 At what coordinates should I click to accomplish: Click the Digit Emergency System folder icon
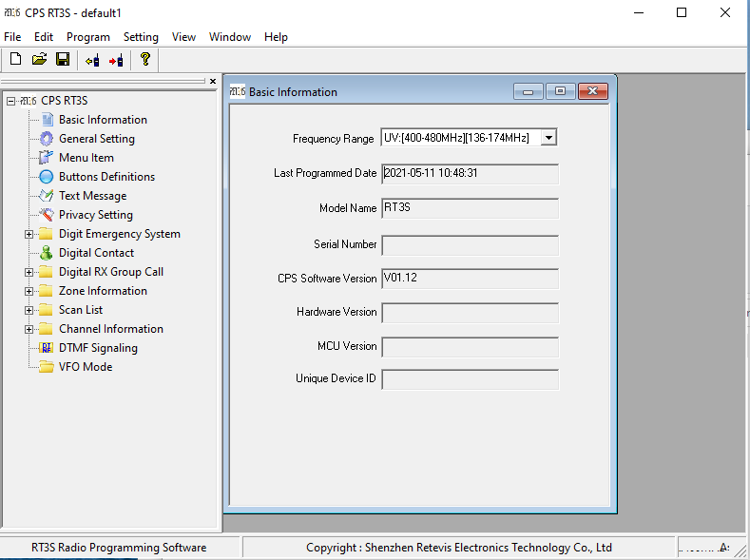(x=46, y=234)
